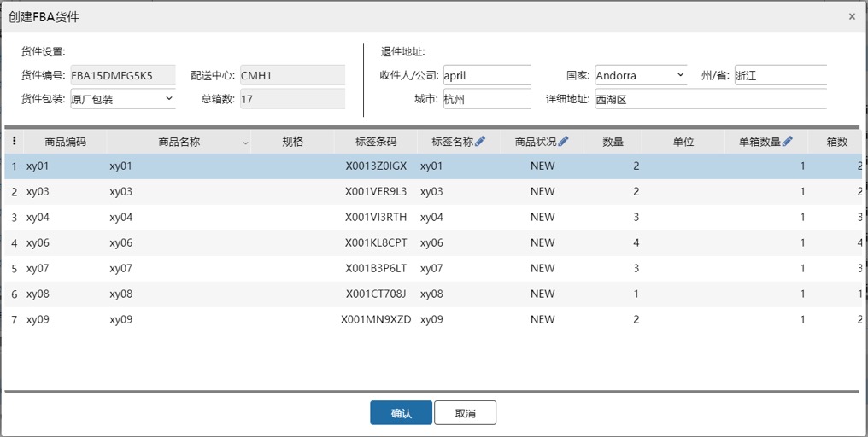This screenshot has height=437, width=868.
Task: Edit the 城市 field 杭州
Action: (x=487, y=99)
